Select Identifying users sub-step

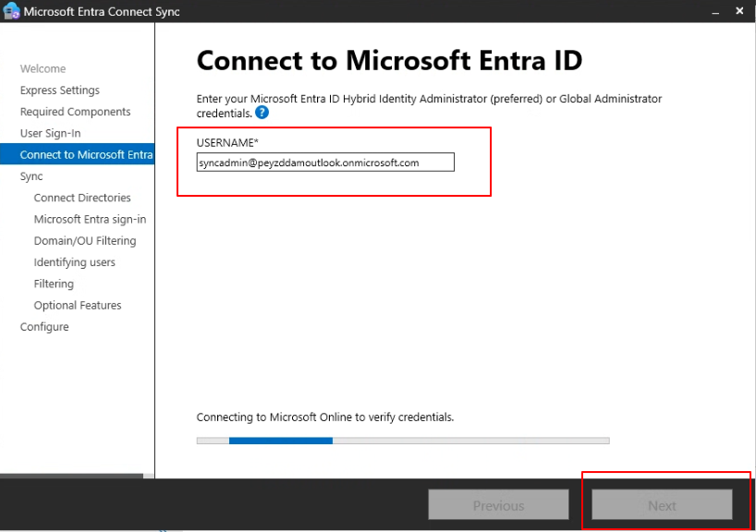click(74, 262)
